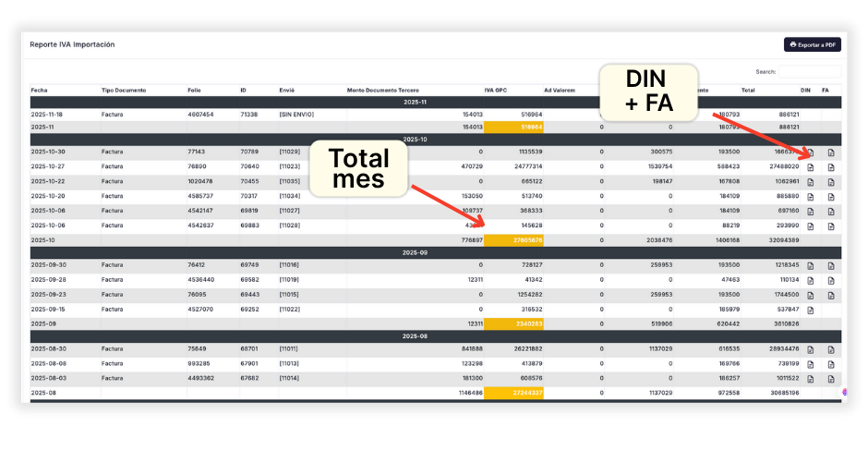Sort by Tipo Documento column header
Viewport: 868px width, 451px height.
tap(124, 91)
